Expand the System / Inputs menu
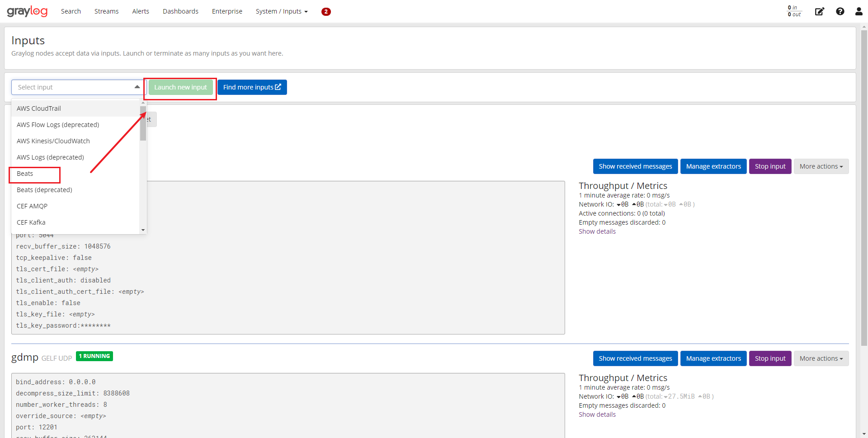868x438 pixels. [x=281, y=11]
